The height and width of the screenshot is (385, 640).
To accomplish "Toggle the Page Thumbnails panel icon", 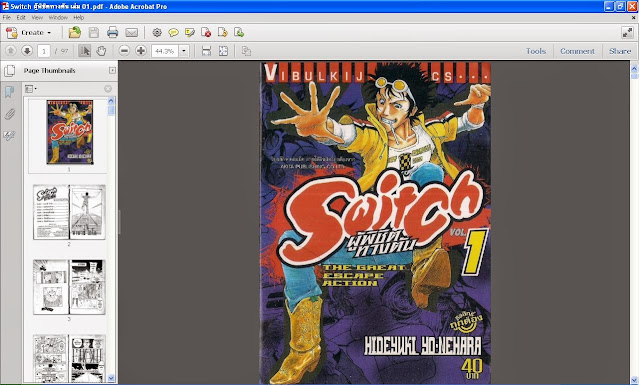I will [x=10, y=71].
